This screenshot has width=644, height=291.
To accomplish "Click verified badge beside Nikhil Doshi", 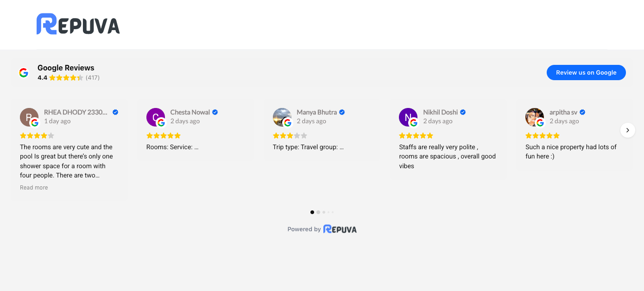I will (463, 112).
